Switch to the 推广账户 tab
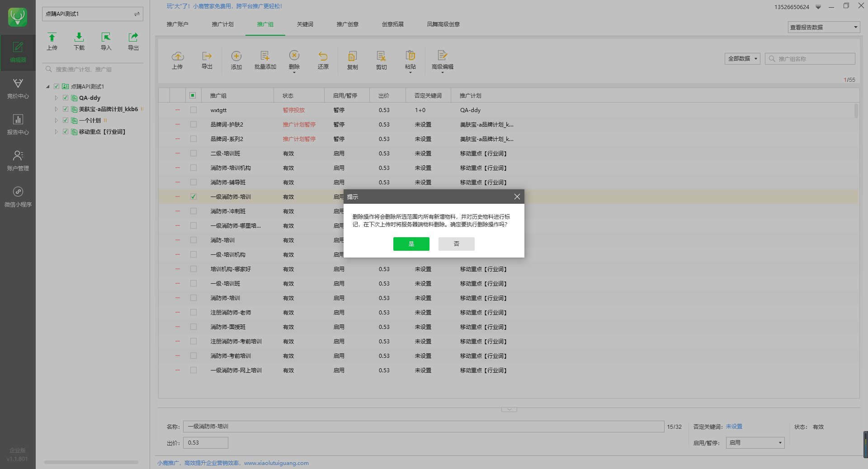The image size is (868, 469). (x=178, y=24)
